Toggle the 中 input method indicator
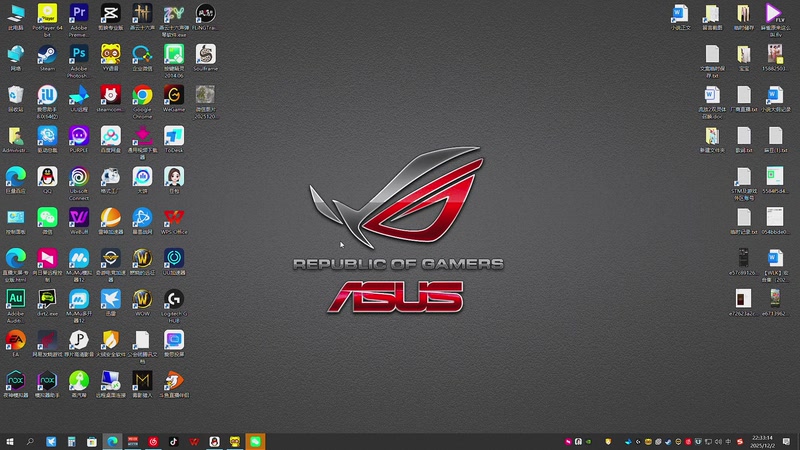This screenshot has height=450, width=800. pyautogui.click(x=728, y=441)
